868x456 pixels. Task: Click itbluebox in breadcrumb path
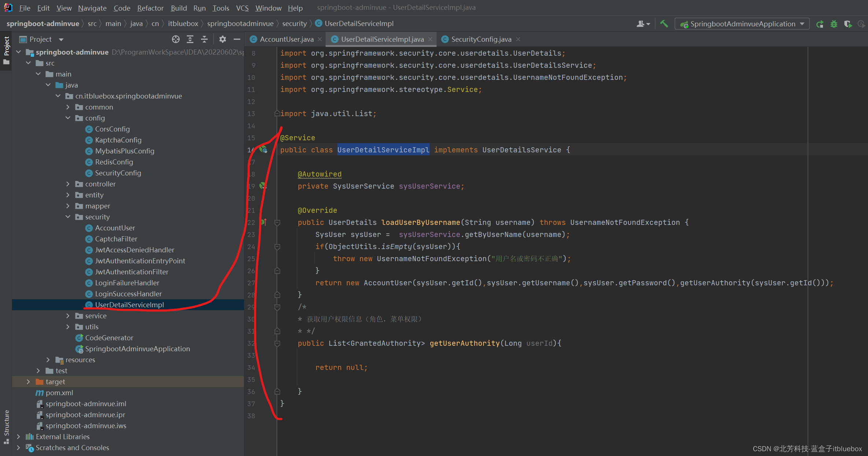coord(183,24)
